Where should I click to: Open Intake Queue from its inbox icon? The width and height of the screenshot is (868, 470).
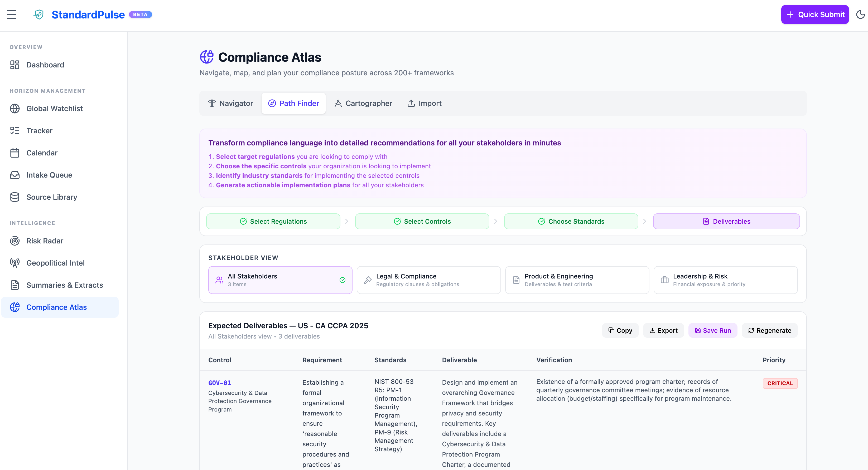15,175
